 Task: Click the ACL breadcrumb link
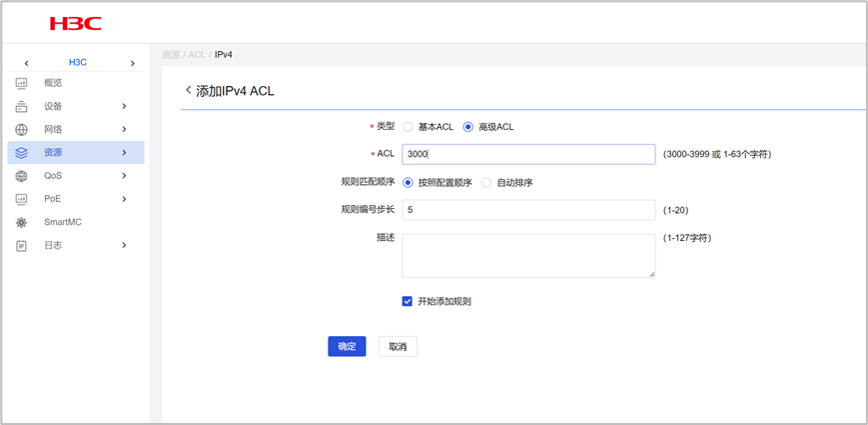pyautogui.click(x=197, y=54)
